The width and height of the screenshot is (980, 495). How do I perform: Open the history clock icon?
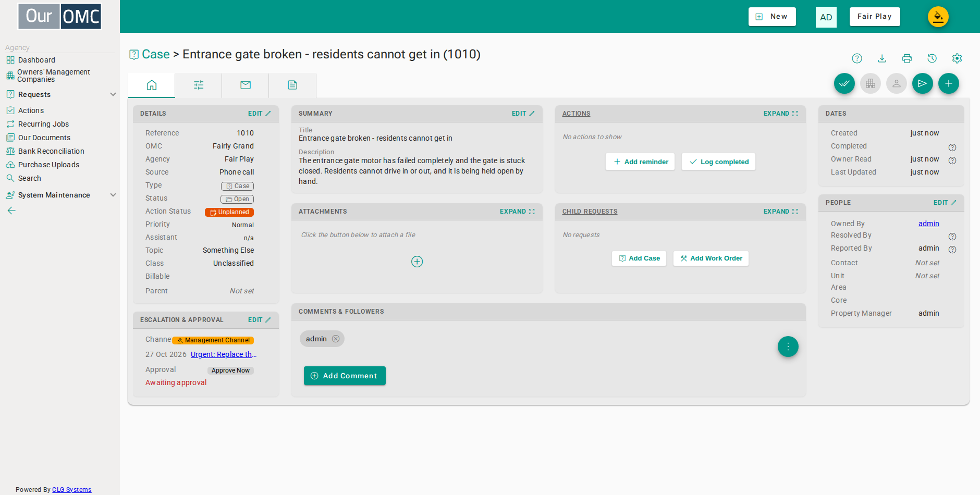[x=932, y=58]
